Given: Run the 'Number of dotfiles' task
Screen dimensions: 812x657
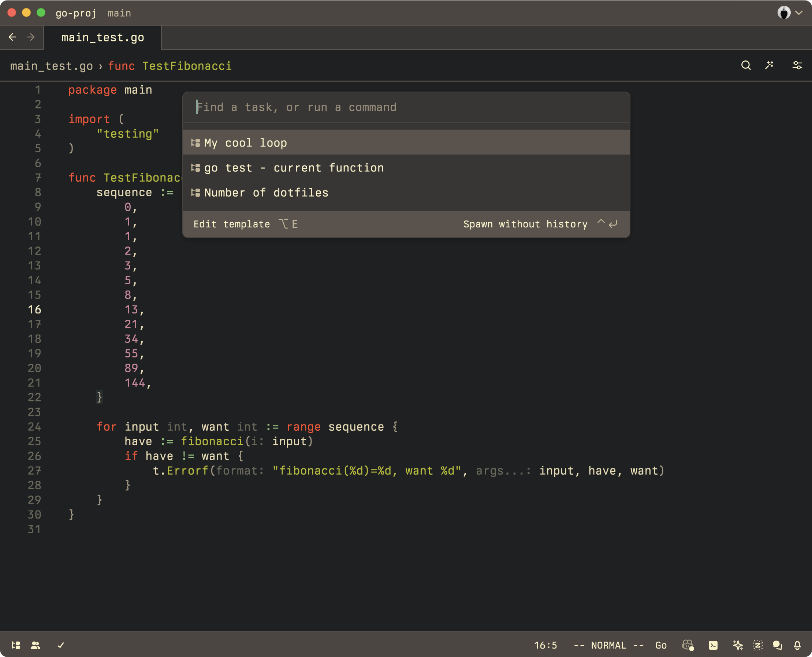Looking at the screenshot, I should pyautogui.click(x=266, y=192).
